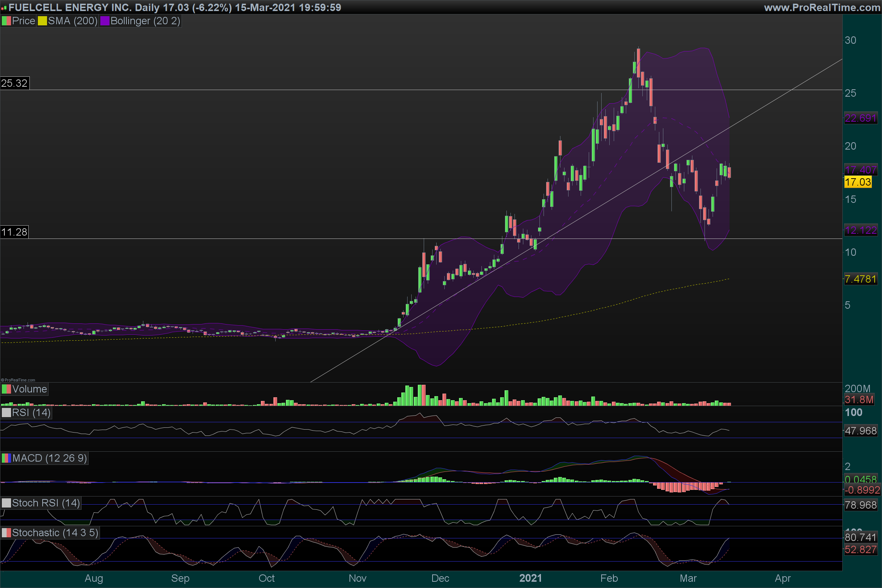Screen dimensions: 882x588
Task: Click the yellow SMA (200) legend swatch
Action: (x=42, y=21)
